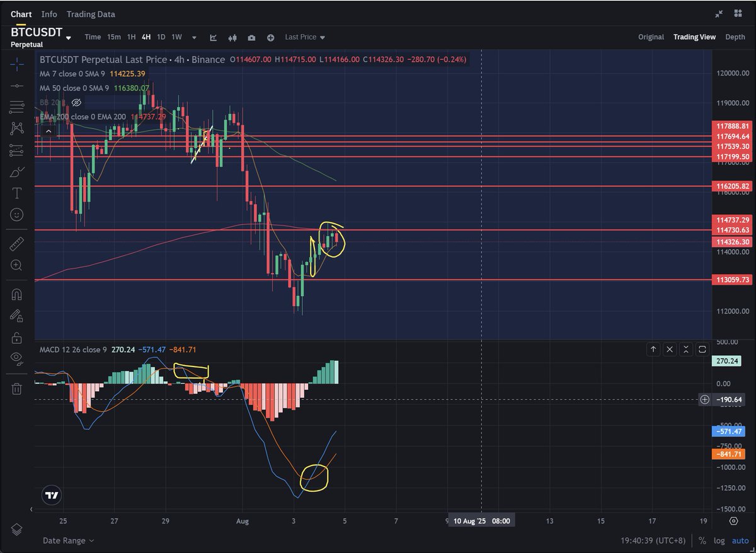This screenshot has height=553, width=756.
Task: Select the crosshair cursor tool
Action: pyautogui.click(x=17, y=64)
